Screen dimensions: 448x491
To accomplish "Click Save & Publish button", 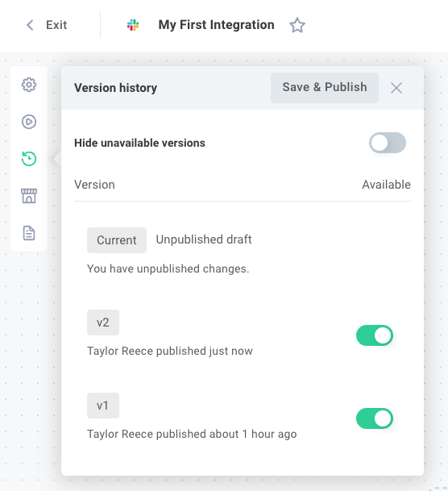I will [x=325, y=87].
